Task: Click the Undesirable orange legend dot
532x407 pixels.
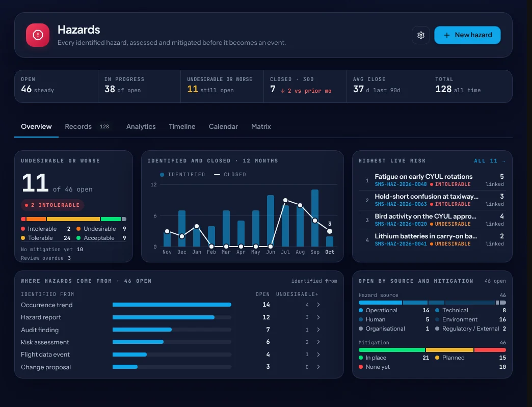Action: pos(78,229)
